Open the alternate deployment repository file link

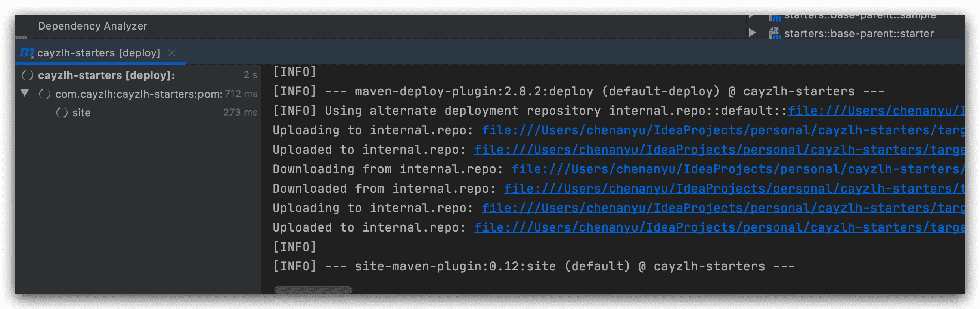(875, 111)
